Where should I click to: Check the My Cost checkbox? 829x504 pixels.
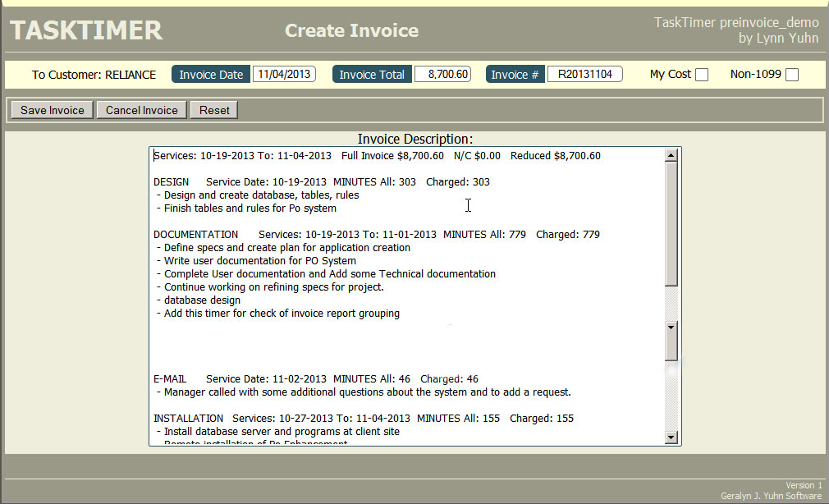tap(702, 74)
